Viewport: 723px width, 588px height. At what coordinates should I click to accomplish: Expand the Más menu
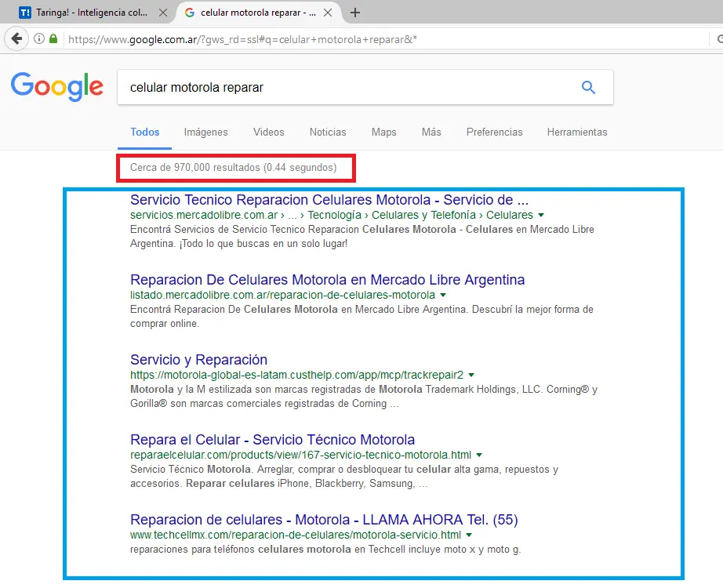pos(431,132)
